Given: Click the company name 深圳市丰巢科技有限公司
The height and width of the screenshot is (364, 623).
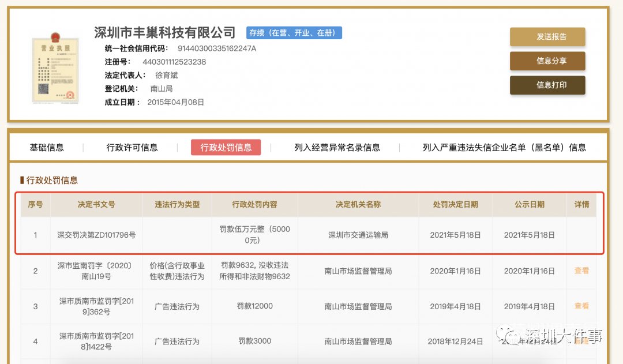Looking at the screenshot, I should click(x=165, y=32).
